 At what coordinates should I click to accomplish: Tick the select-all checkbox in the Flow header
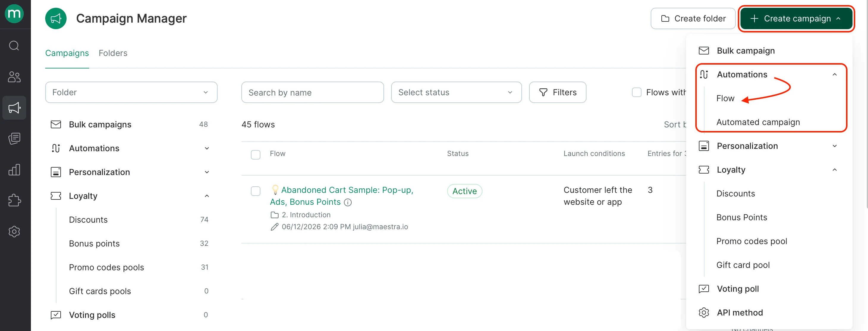point(256,154)
